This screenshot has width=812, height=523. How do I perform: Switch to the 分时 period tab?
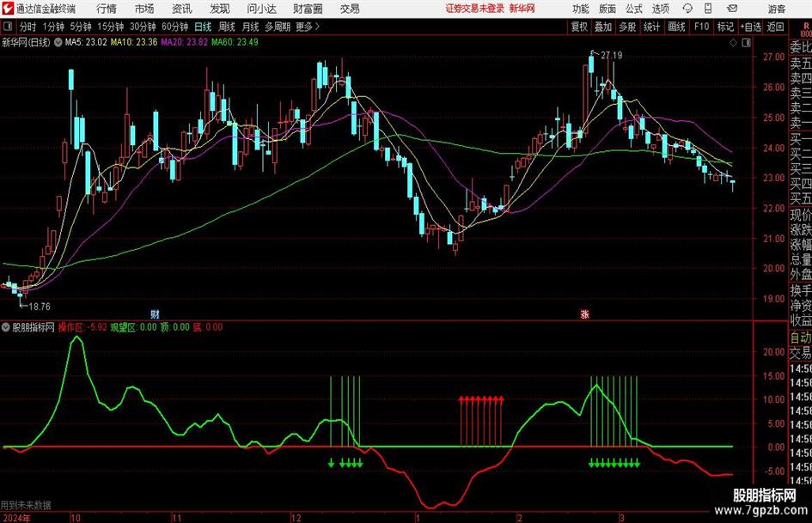[x=28, y=27]
